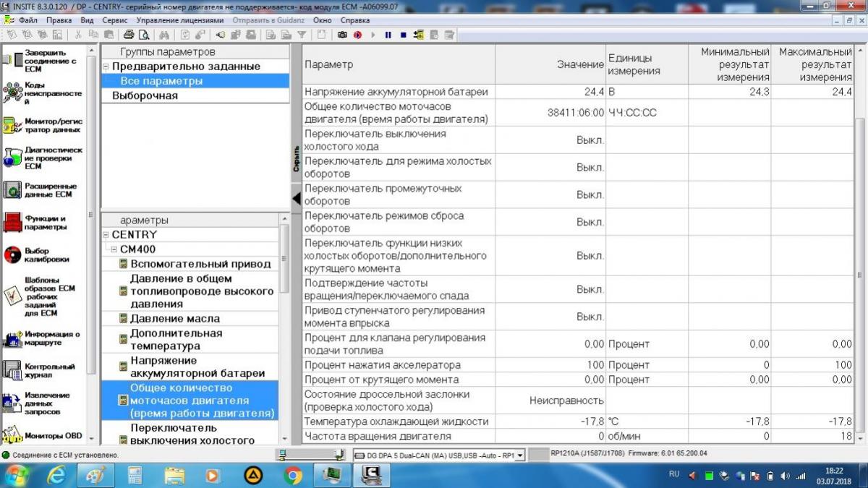The height and width of the screenshot is (488, 868).
Task: Open the Справка menu
Action: click(354, 20)
